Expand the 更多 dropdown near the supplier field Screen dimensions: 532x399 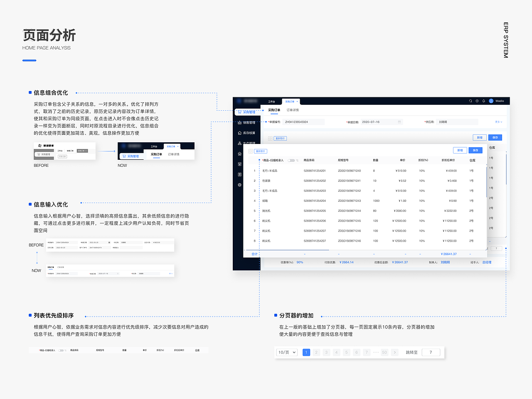coord(499,121)
